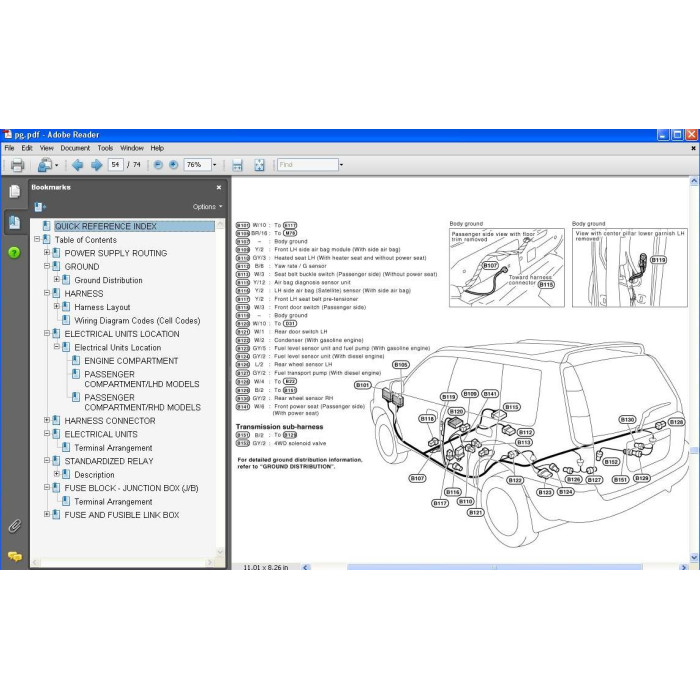Close the Bookmarks panel

click(219, 188)
